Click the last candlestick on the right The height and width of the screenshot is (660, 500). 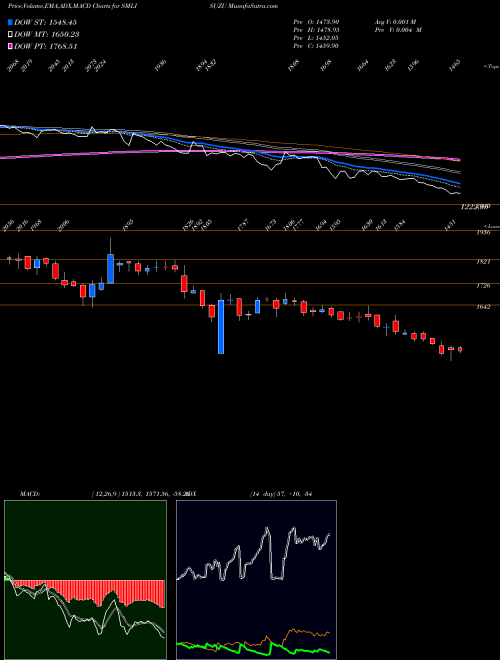tap(460, 349)
